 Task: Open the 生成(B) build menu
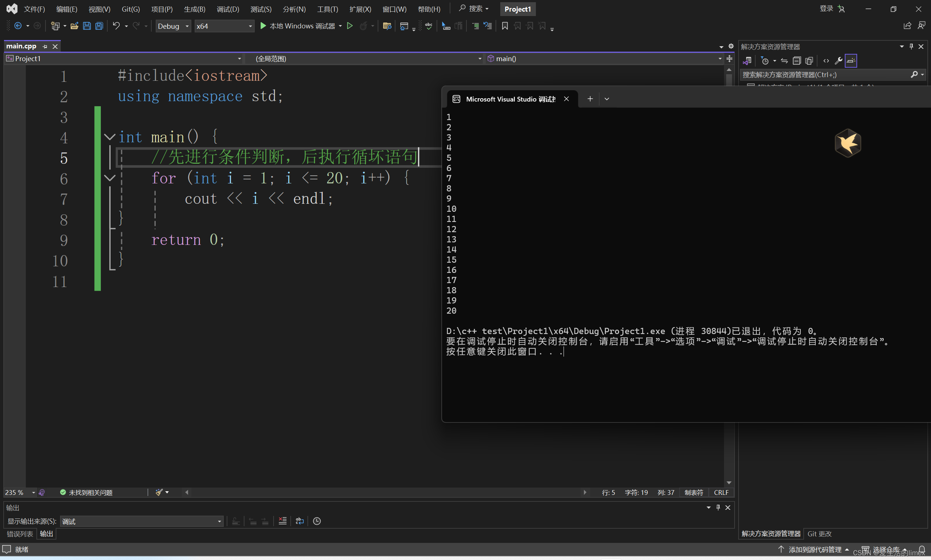[x=195, y=9]
